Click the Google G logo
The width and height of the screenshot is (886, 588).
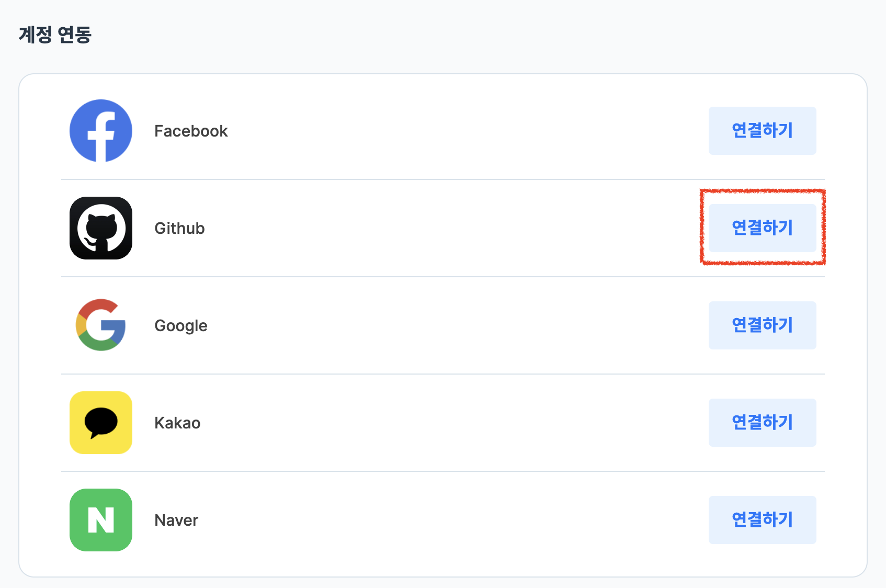click(101, 325)
